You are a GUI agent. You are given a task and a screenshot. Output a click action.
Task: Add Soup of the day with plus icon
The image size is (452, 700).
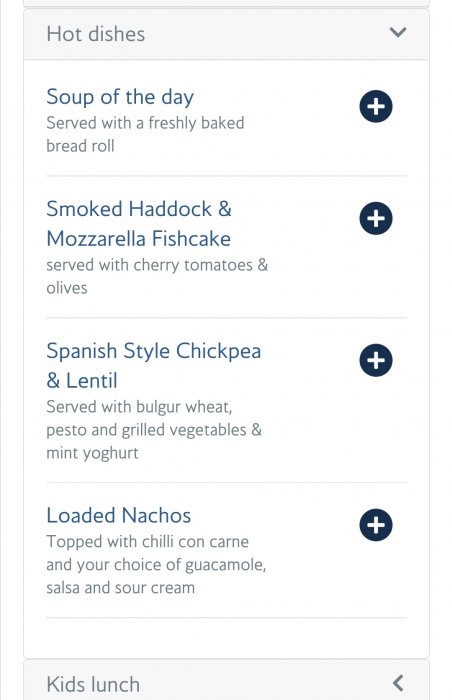tap(376, 106)
